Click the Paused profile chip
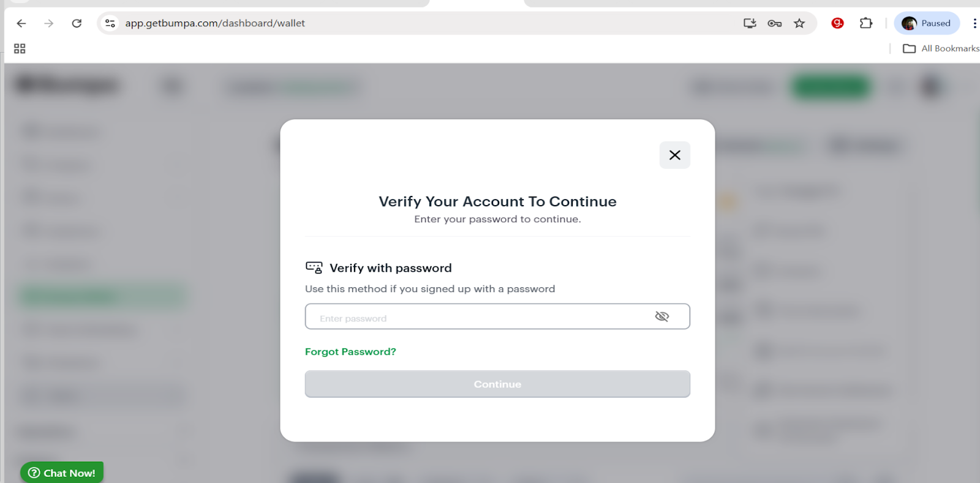The image size is (980, 483). (x=927, y=23)
